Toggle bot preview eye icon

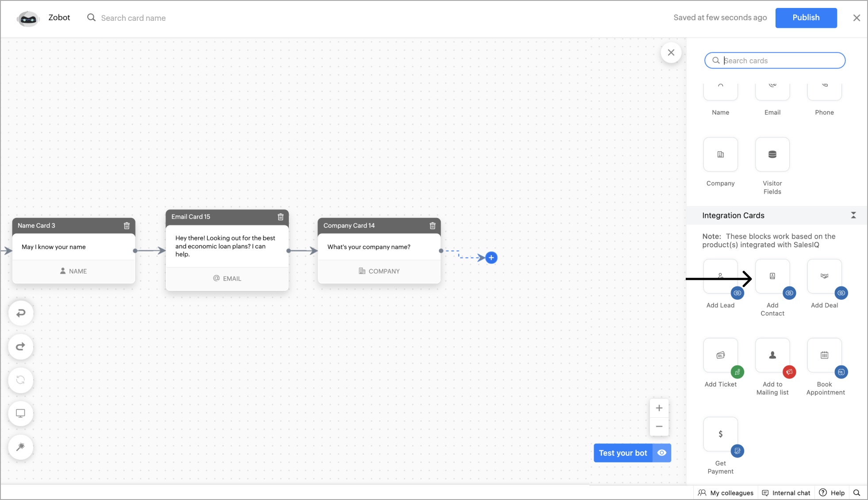[x=661, y=453]
